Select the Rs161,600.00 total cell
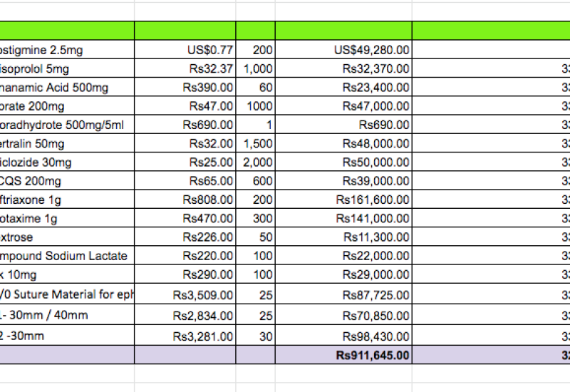 point(343,200)
